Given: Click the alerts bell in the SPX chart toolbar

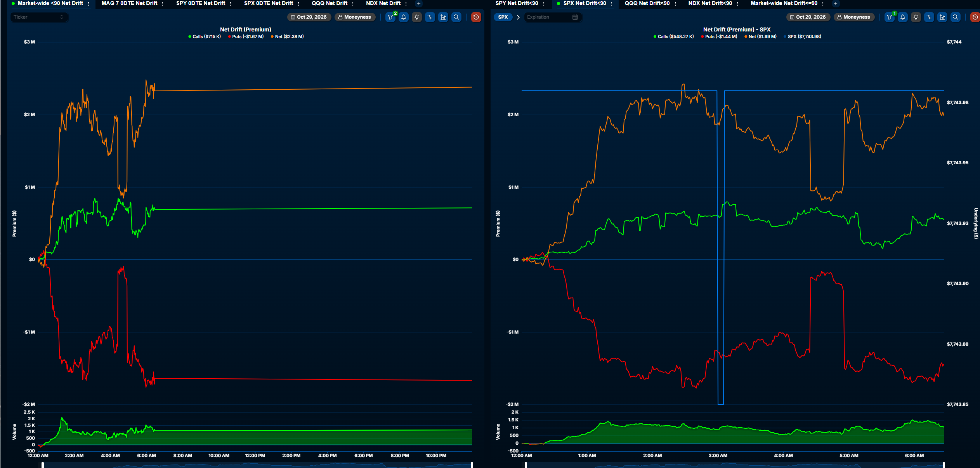Looking at the screenshot, I should pos(903,17).
